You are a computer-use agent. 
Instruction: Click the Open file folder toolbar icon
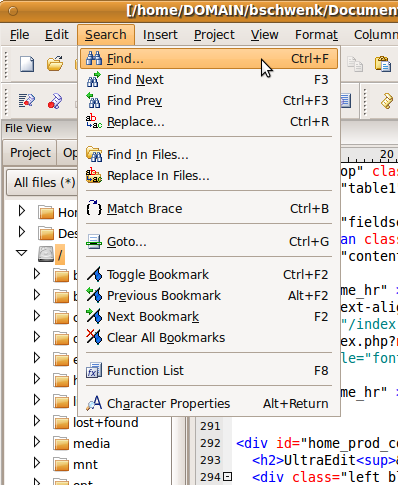[55, 64]
